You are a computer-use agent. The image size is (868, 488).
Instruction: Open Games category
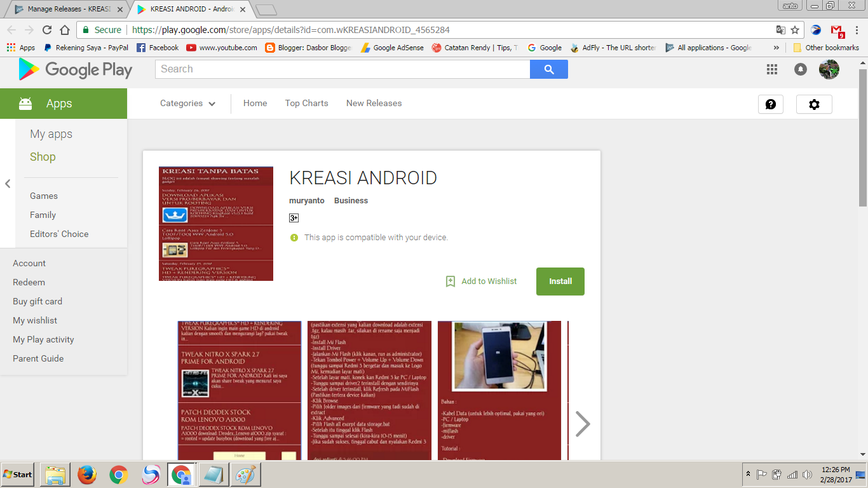44,196
